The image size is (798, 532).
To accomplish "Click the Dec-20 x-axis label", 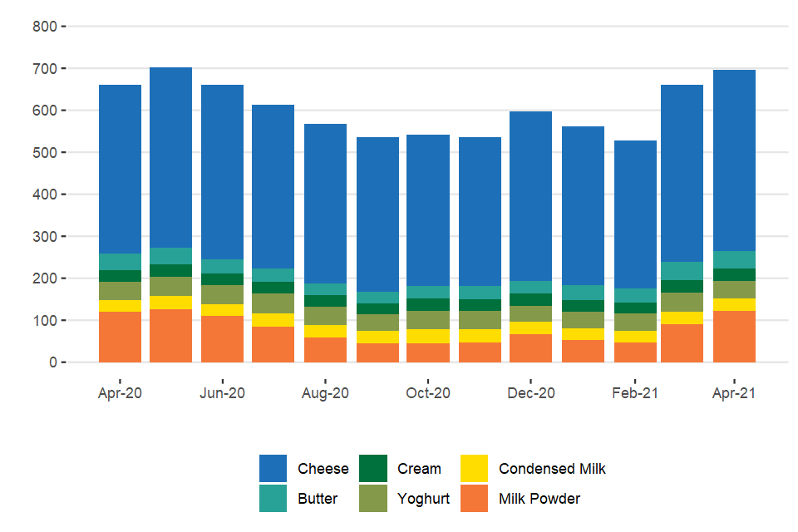I will 530,393.
